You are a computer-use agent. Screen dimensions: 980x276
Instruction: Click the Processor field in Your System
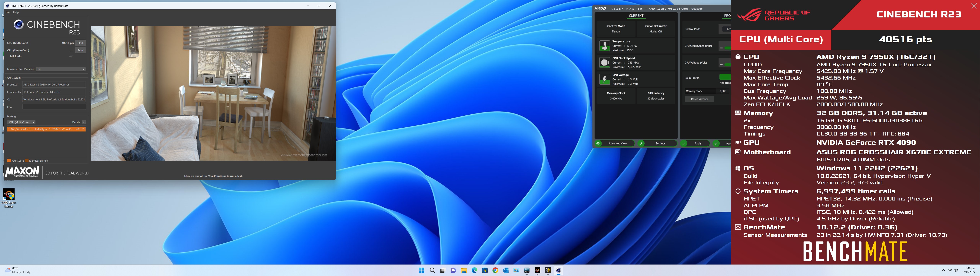click(x=54, y=85)
